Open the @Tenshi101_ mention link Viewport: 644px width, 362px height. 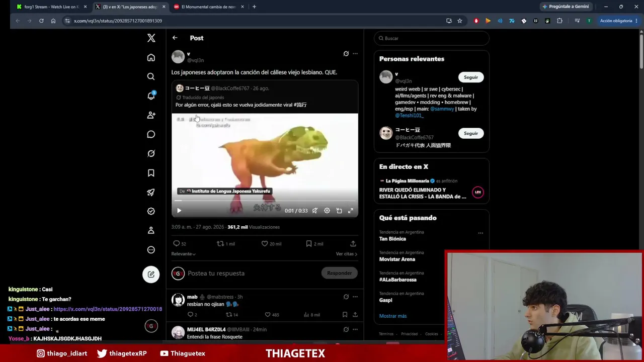click(409, 115)
